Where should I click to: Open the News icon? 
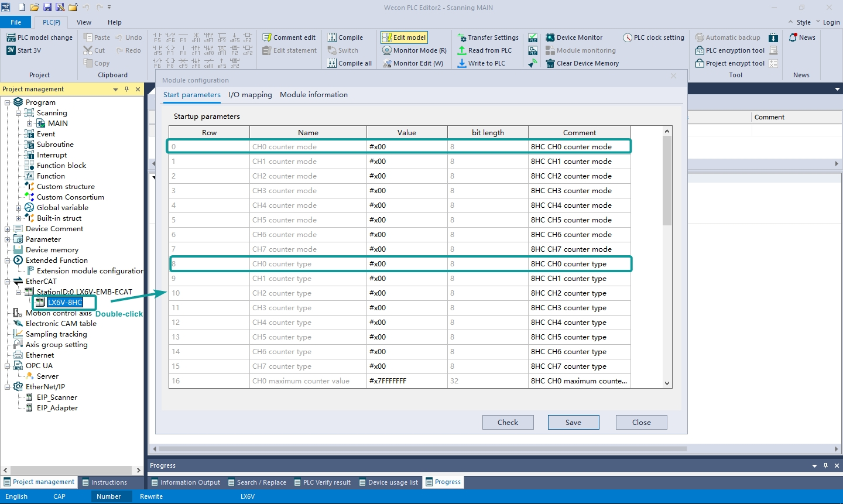click(793, 37)
